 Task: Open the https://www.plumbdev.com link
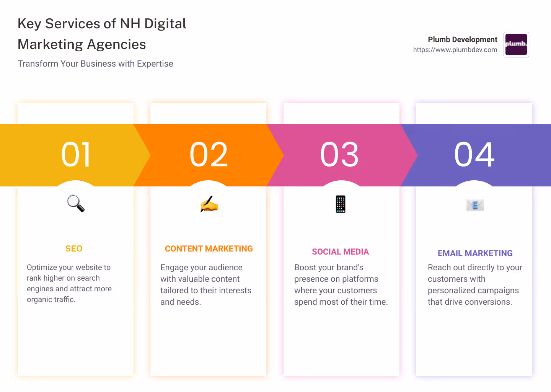(x=455, y=50)
